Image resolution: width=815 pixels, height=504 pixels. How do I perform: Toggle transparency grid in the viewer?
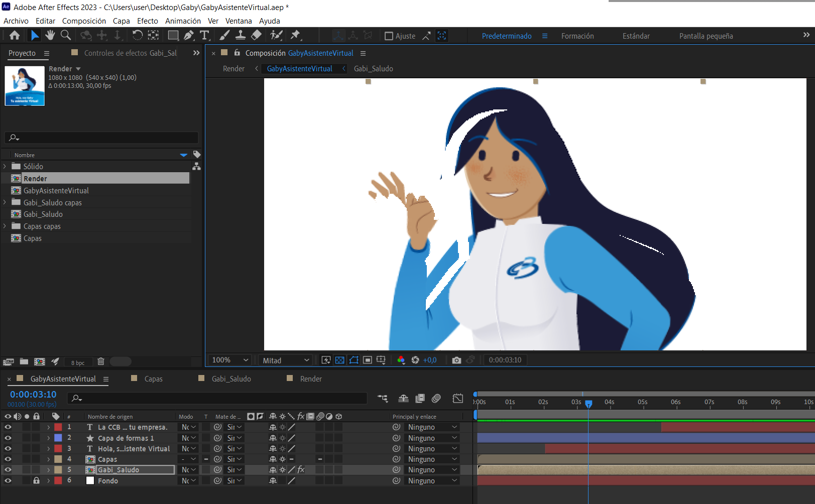(340, 360)
